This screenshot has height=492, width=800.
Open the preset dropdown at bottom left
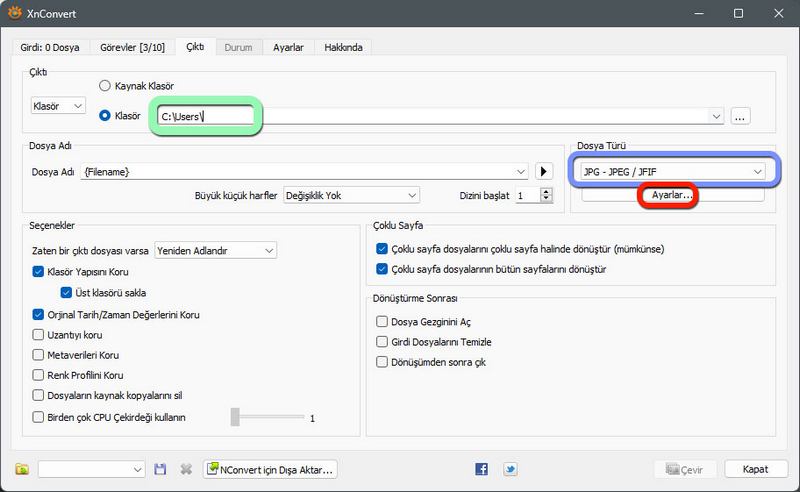(x=91, y=469)
